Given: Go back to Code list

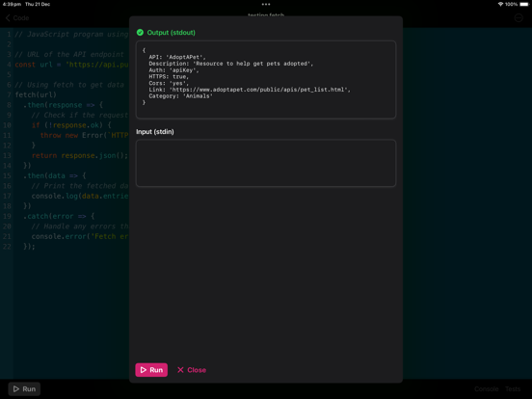Looking at the screenshot, I should coord(17,18).
